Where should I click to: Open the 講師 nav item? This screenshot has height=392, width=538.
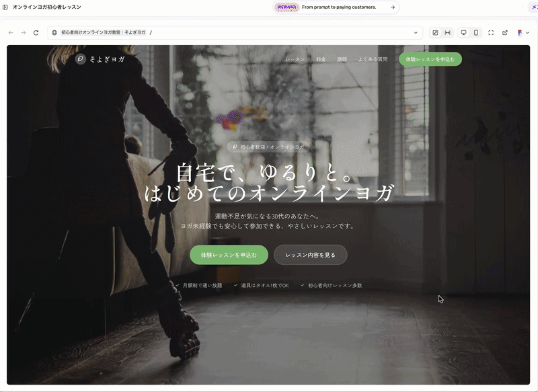pyautogui.click(x=342, y=59)
